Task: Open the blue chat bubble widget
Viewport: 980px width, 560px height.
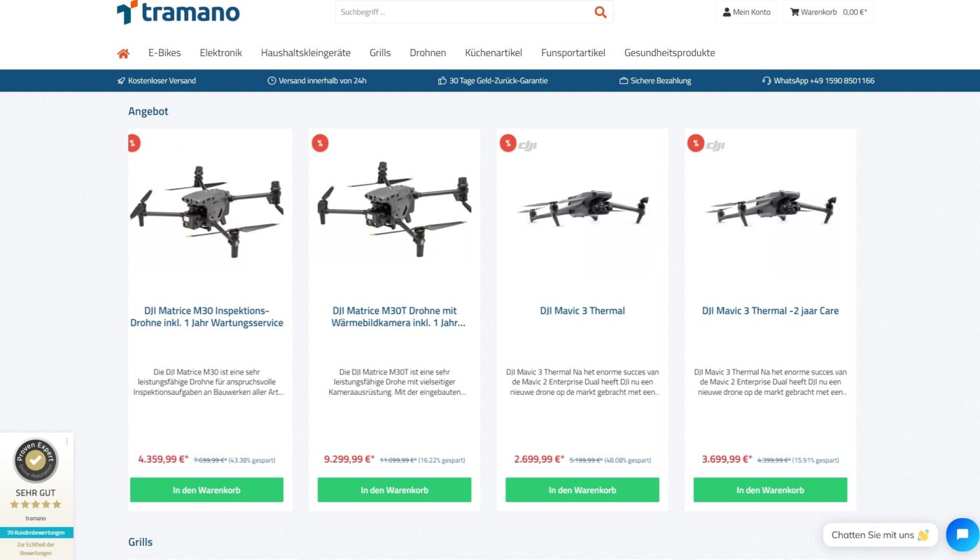Action: pyautogui.click(x=962, y=535)
